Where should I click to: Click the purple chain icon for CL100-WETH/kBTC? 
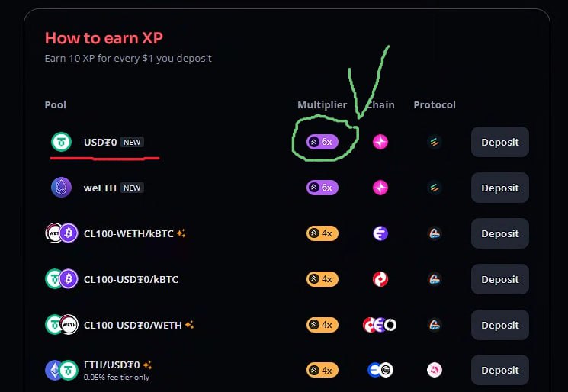click(x=380, y=233)
